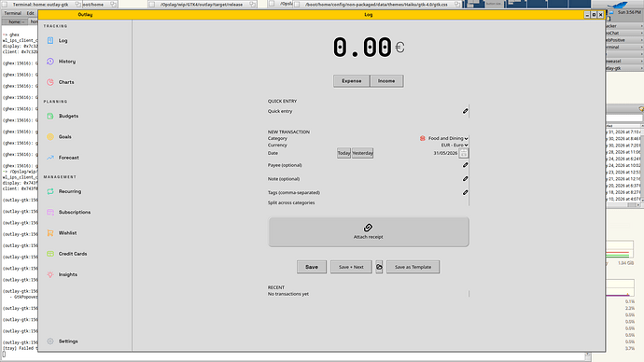Click the icon button beside Save + Next
This screenshot has width=644, height=362.
point(379,267)
